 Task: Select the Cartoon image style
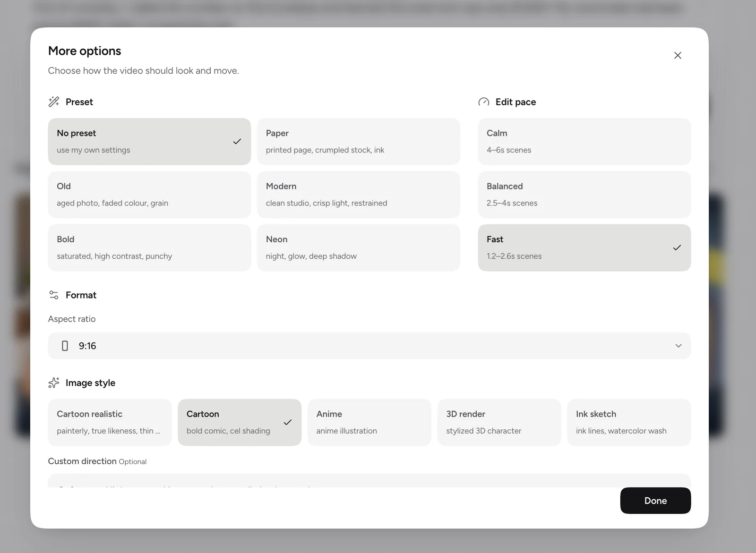[240, 422]
